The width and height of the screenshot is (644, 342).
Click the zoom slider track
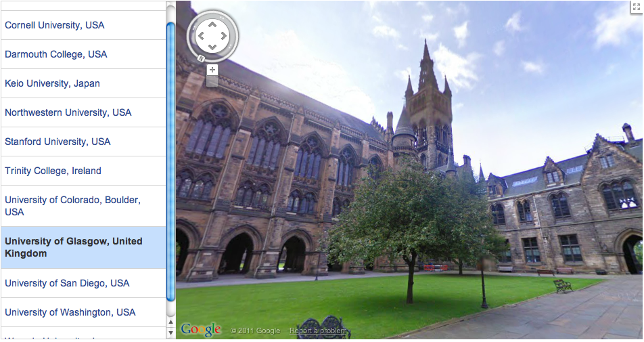click(212, 81)
